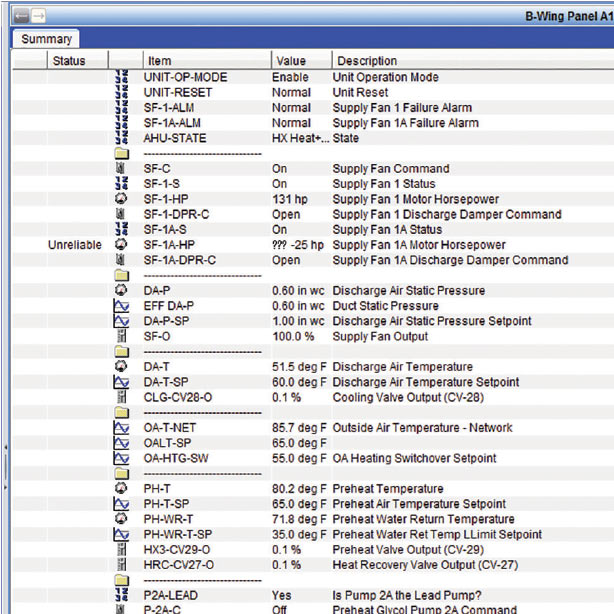
Task: Click the folder icon above OA-T-NET
Action: 121,412
